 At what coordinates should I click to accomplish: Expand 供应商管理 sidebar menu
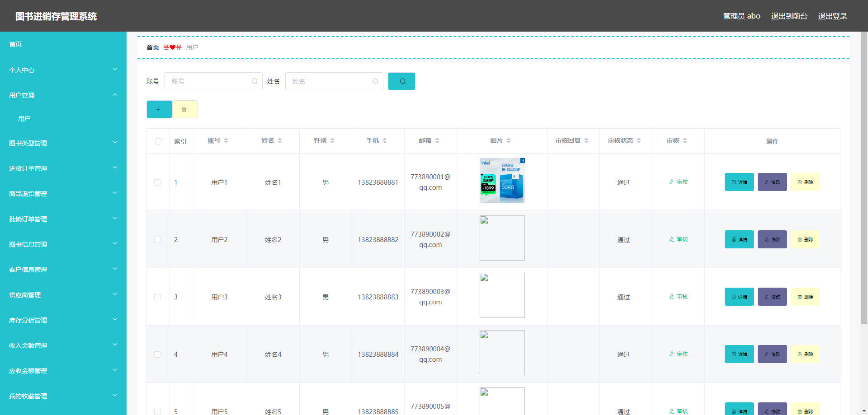tap(63, 295)
